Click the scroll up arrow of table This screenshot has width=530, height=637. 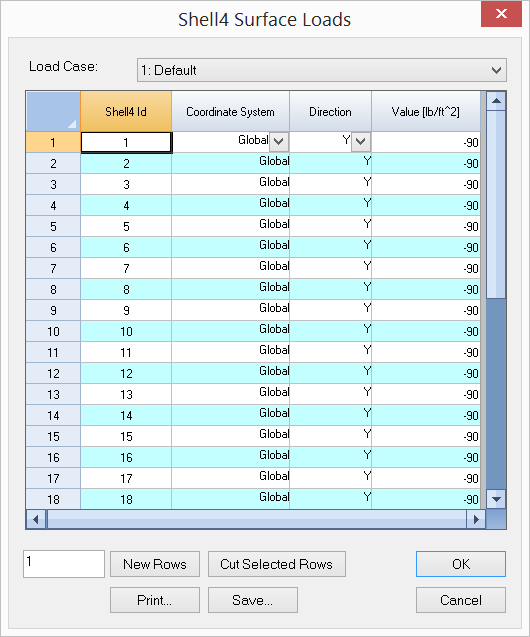(496, 101)
